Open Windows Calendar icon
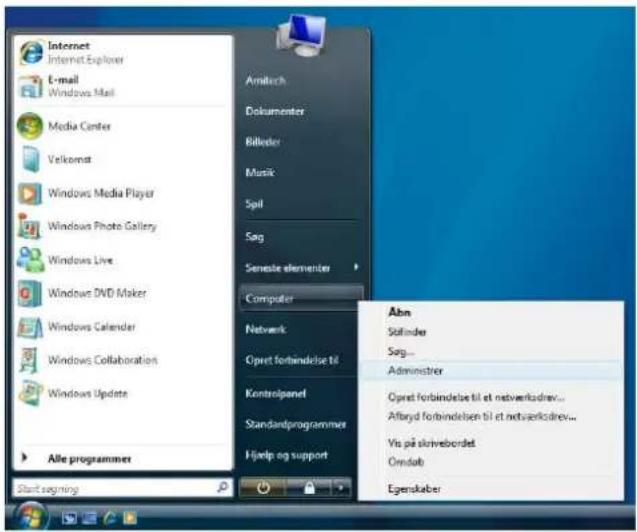Screen dimensions: 637x532 point(30,327)
